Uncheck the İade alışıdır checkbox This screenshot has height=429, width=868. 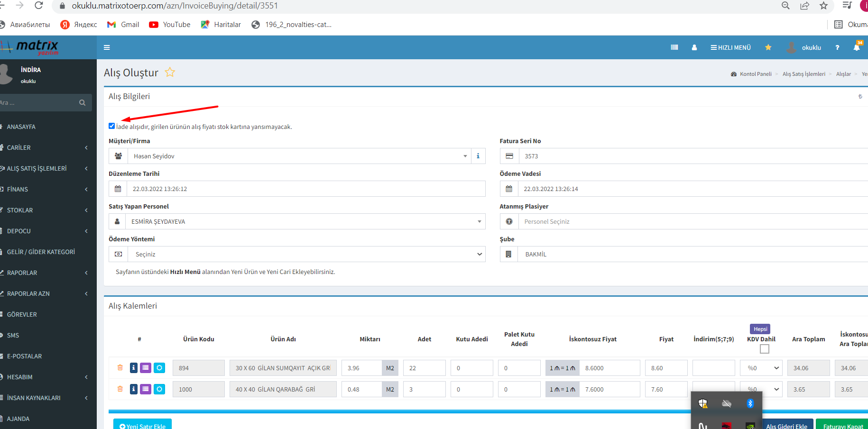[x=112, y=126]
